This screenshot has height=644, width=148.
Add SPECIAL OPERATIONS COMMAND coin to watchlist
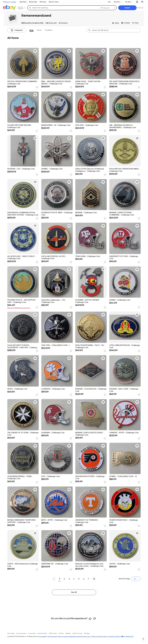[35, 51]
